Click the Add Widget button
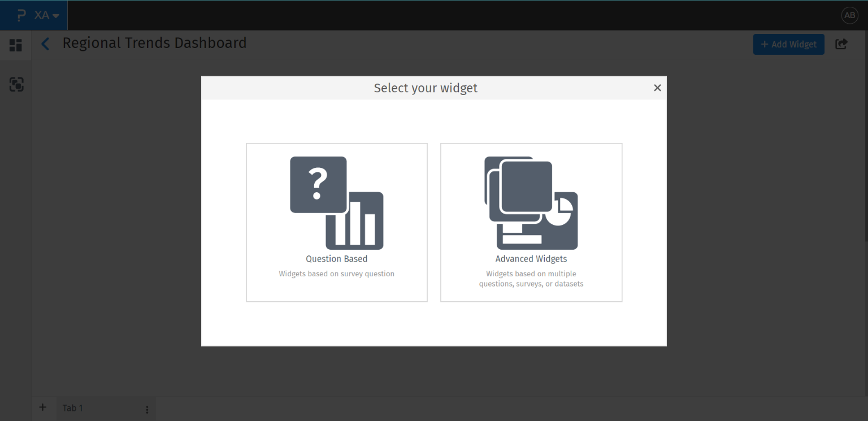The width and height of the screenshot is (868, 421). [788, 44]
